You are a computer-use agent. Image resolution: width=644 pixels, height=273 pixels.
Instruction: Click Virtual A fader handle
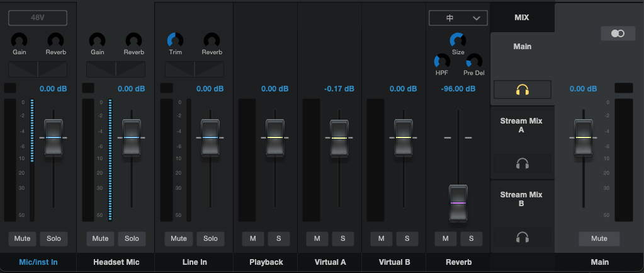coord(339,138)
